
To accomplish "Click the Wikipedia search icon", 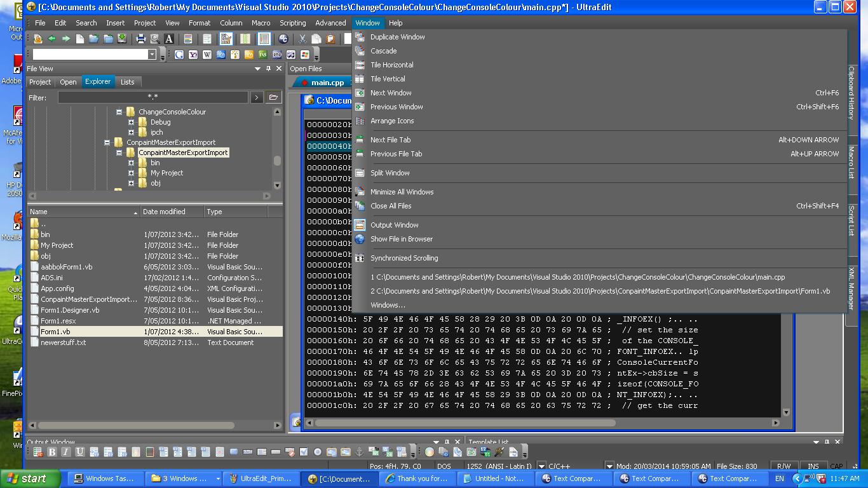I will (207, 55).
